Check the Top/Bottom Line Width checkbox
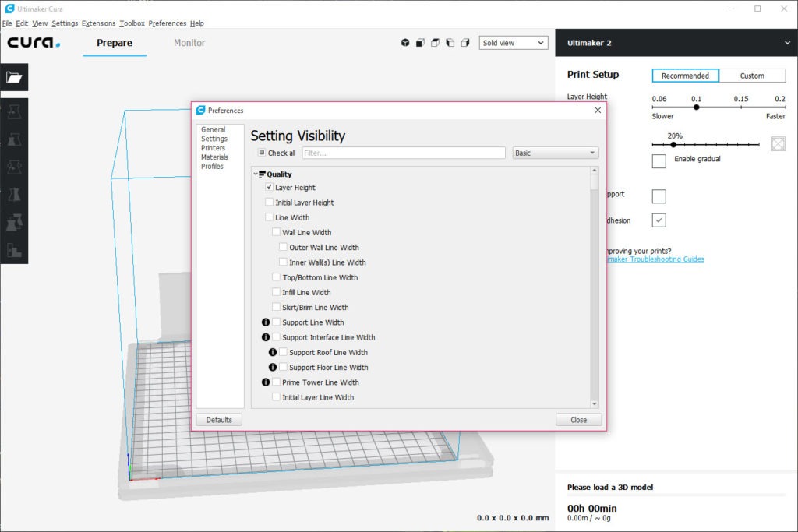The image size is (798, 532). pyautogui.click(x=277, y=277)
